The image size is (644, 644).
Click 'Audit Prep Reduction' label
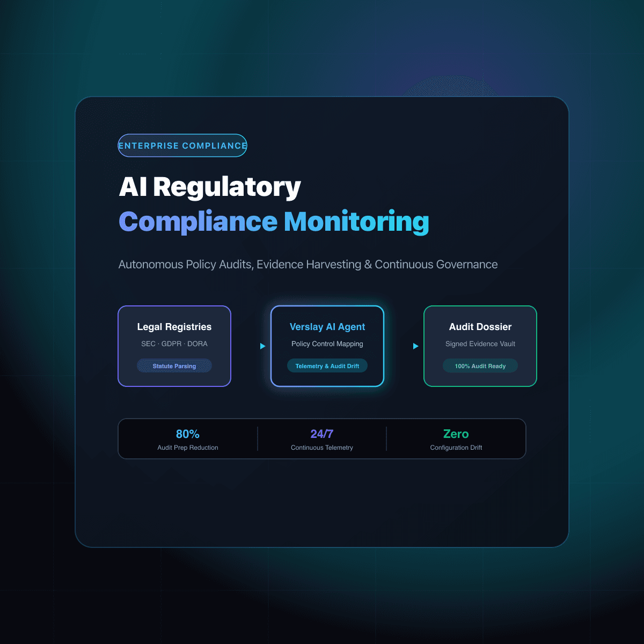point(188,448)
